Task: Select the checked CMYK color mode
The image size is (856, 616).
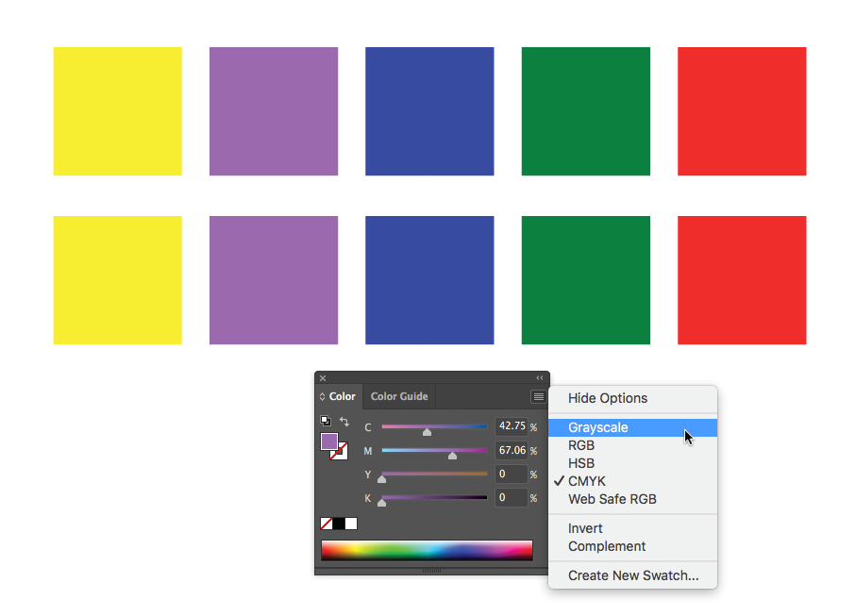Action: pyautogui.click(x=587, y=481)
